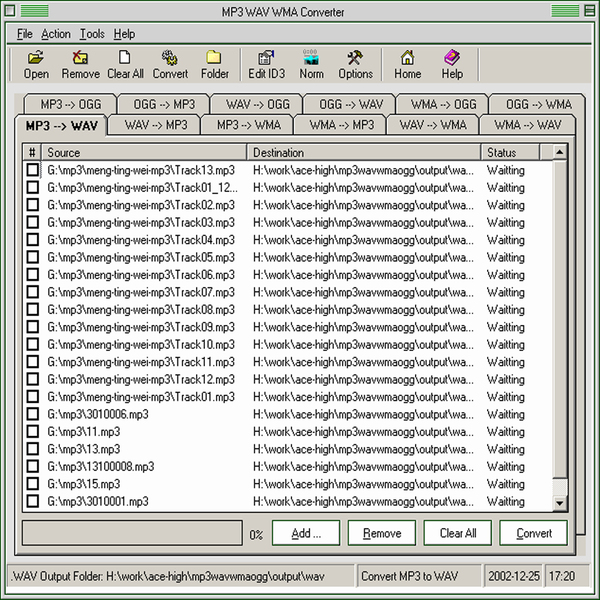Viewport: 600px width, 600px height.
Task: Click the list scrollbar down arrow
Action: [560, 503]
